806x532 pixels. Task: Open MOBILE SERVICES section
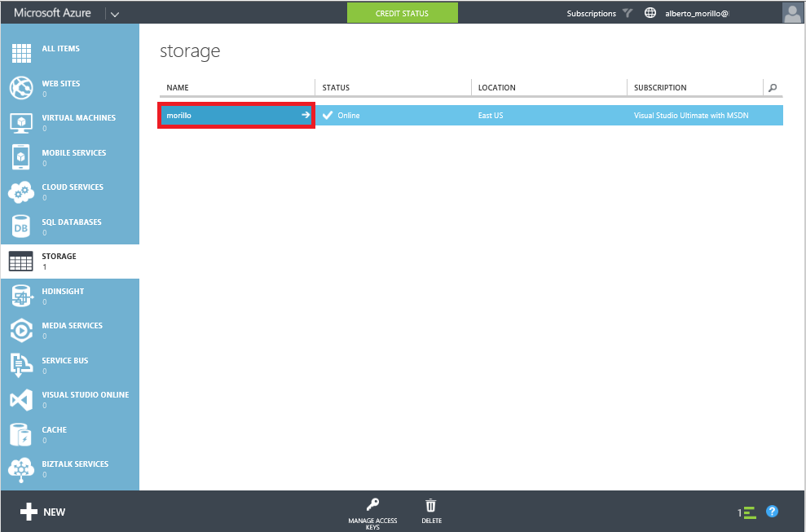[x=74, y=152]
